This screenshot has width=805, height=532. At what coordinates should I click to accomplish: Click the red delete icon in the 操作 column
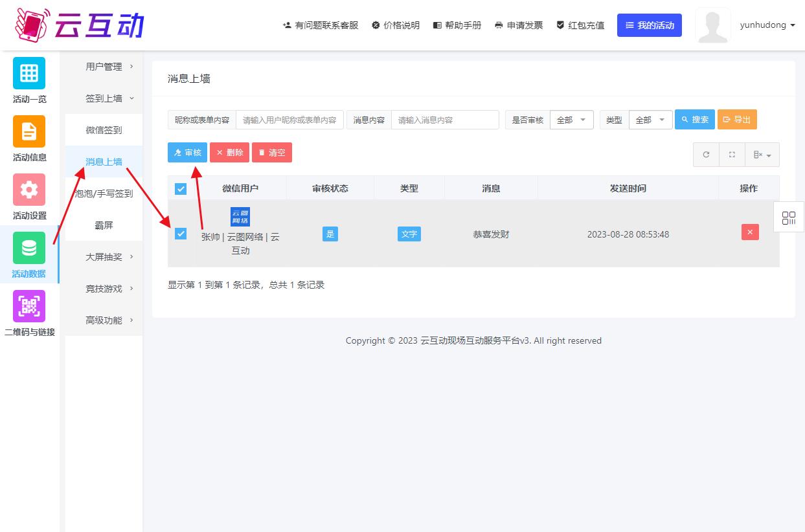(x=750, y=232)
